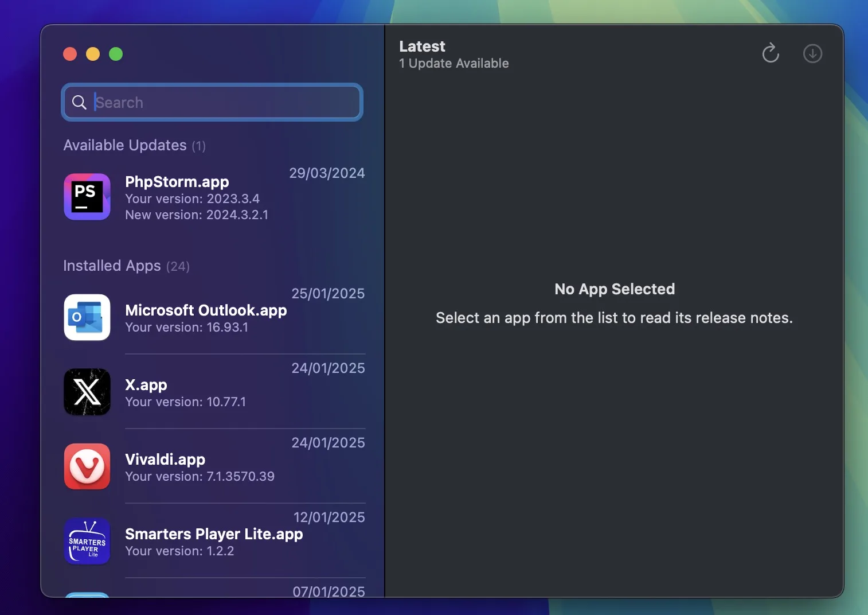Click the magnifying glass search icon
Viewport: 868px width, 615px height.
click(x=79, y=102)
